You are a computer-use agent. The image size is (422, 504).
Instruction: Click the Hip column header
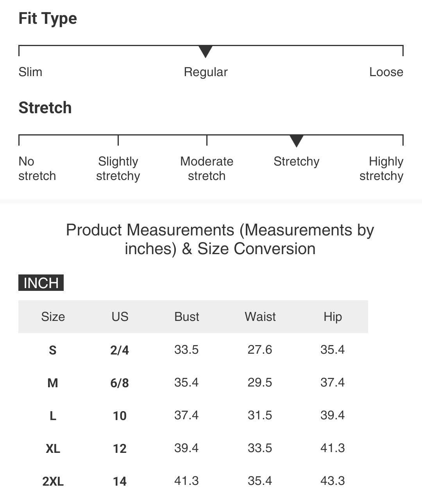coord(333,317)
